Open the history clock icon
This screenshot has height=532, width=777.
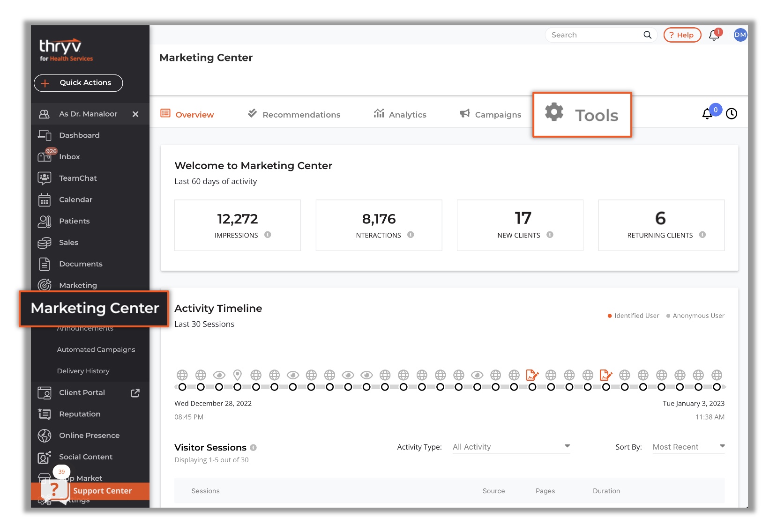732,114
